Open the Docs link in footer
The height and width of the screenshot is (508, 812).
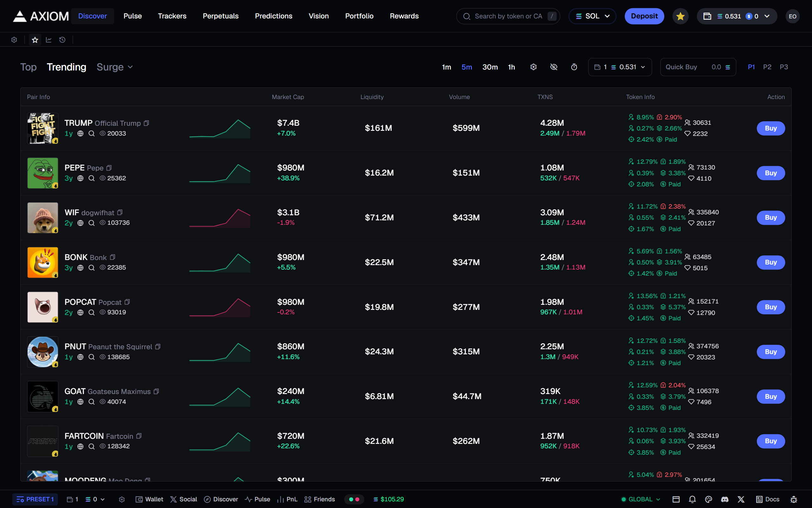[768, 499]
